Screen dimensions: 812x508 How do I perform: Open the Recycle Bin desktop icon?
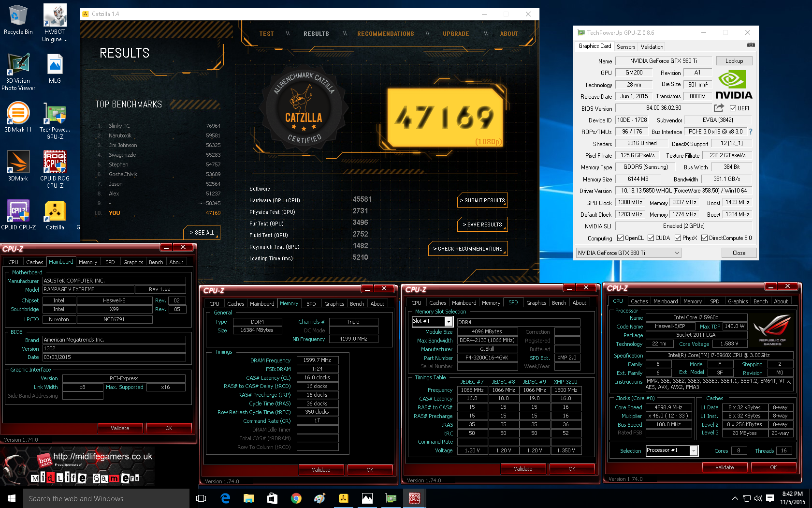(x=18, y=20)
